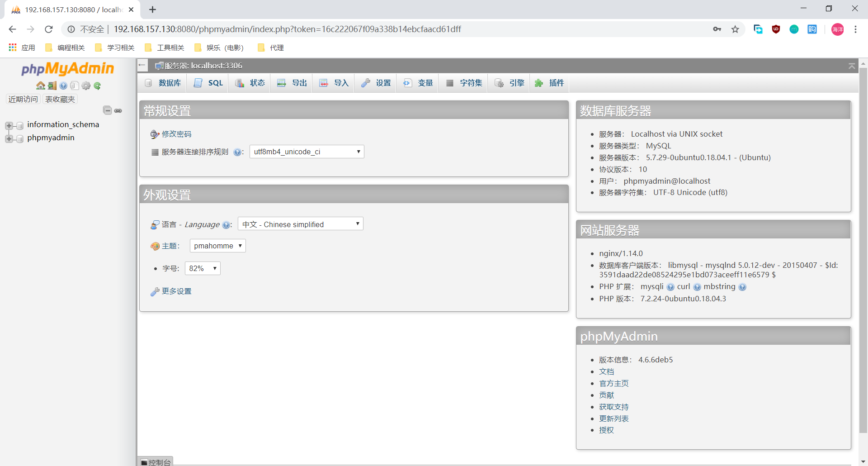
Task: Click the information_schema database cylinder icon
Action: tap(19, 125)
